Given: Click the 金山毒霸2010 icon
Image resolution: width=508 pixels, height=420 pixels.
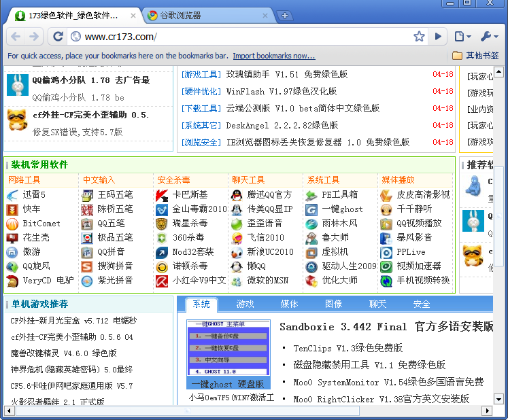Looking at the screenshot, I should [162, 210].
